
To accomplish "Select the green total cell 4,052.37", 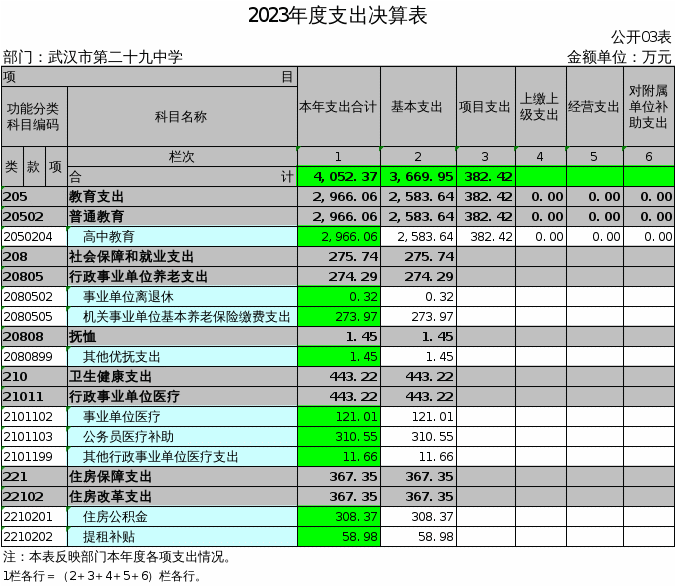I will click(338, 177).
